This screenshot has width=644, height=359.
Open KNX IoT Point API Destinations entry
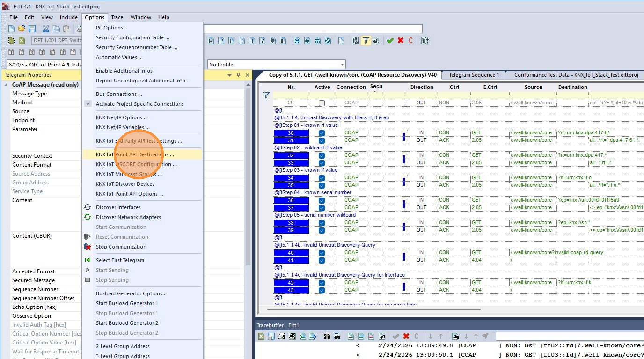[x=142, y=154]
